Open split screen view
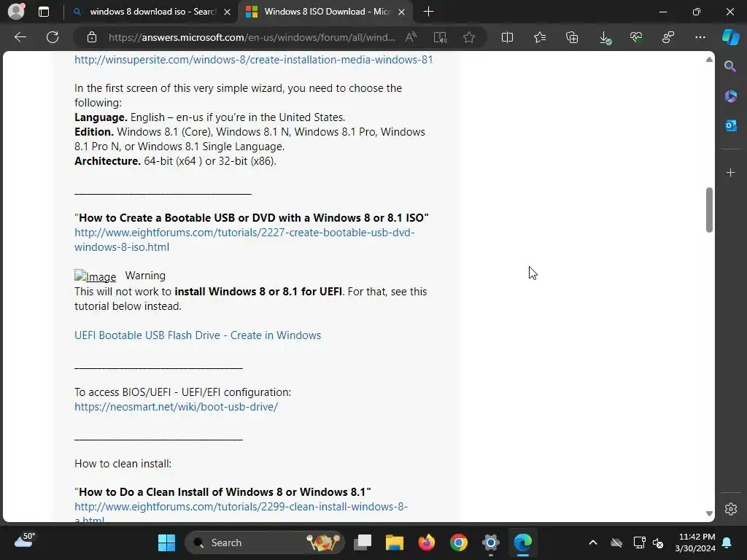Viewport: 747px width, 560px height. [508, 37]
